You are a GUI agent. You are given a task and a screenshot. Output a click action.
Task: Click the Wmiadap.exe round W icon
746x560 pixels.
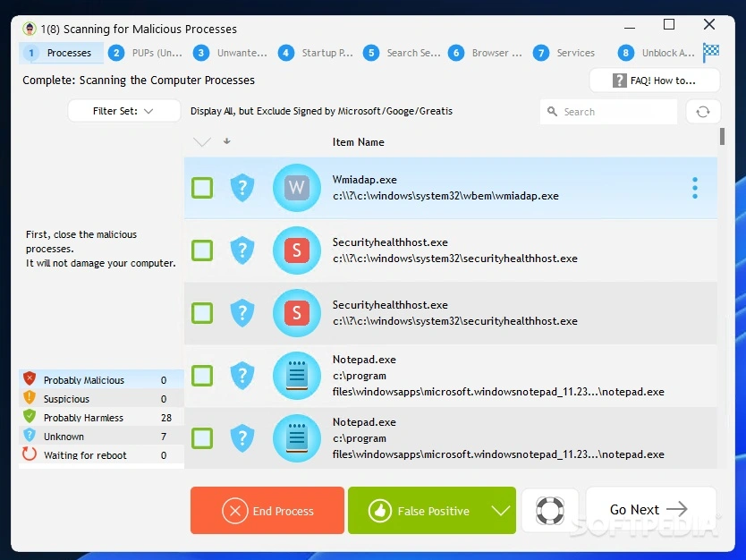point(296,188)
